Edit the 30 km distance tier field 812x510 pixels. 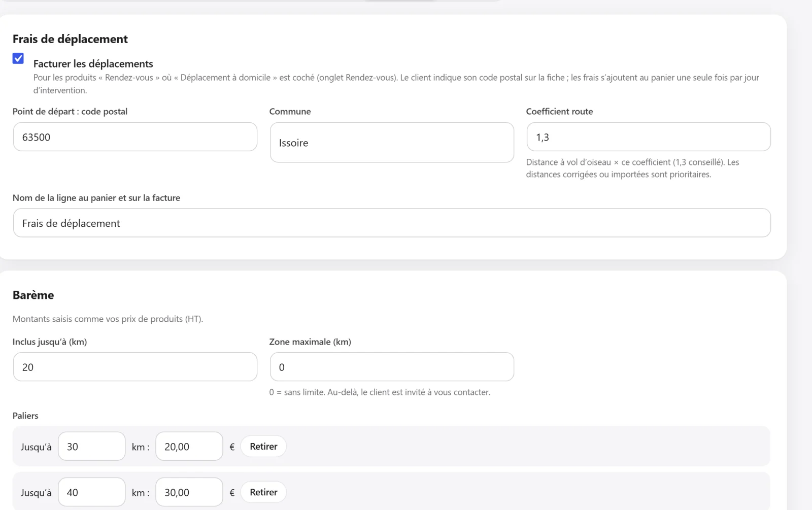pos(92,447)
